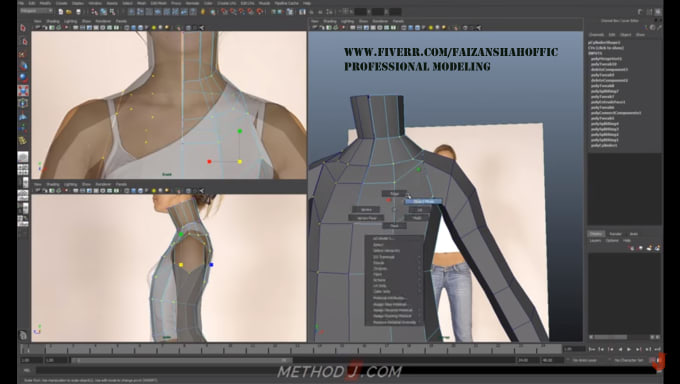Screen dimensions: 680x384
Task: Switch to four-view layout icon
Action: [23, 170]
